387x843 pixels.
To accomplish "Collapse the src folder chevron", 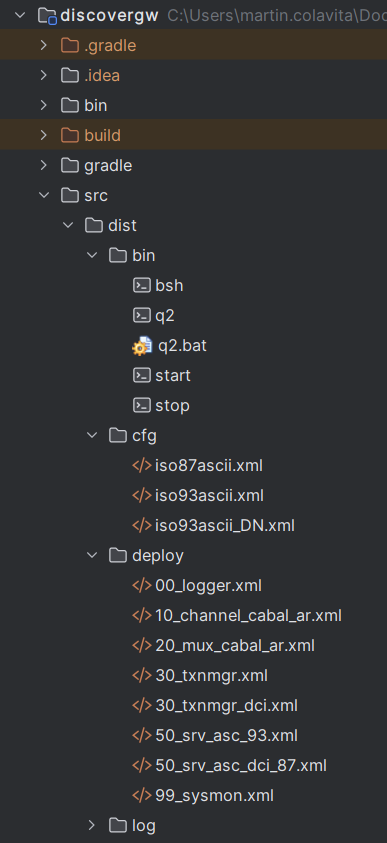I will point(44,195).
